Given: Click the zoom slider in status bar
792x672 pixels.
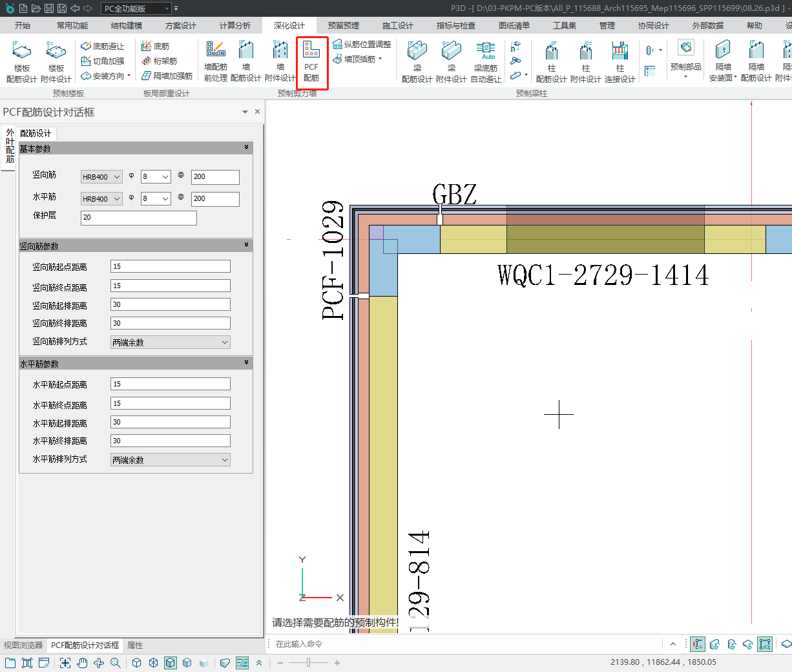Looking at the screenshot, I should tap(309, 662).
